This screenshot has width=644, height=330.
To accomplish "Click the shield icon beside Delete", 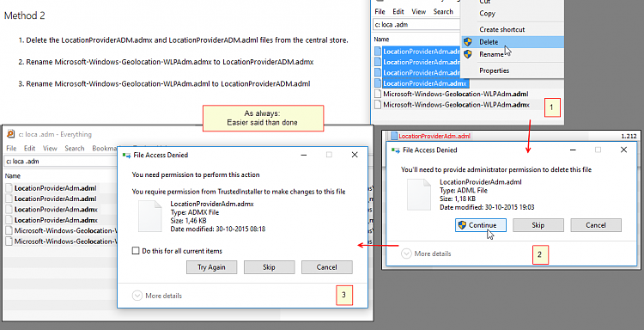I will point(468,41).
